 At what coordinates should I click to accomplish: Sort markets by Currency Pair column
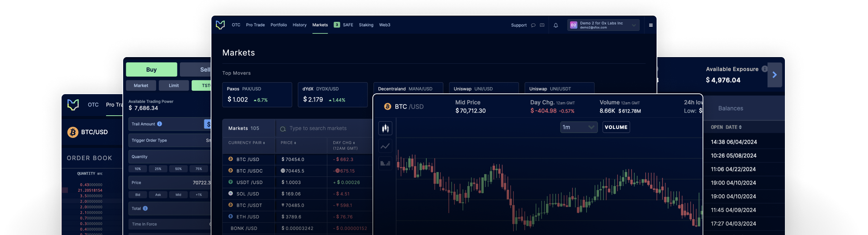247,143
